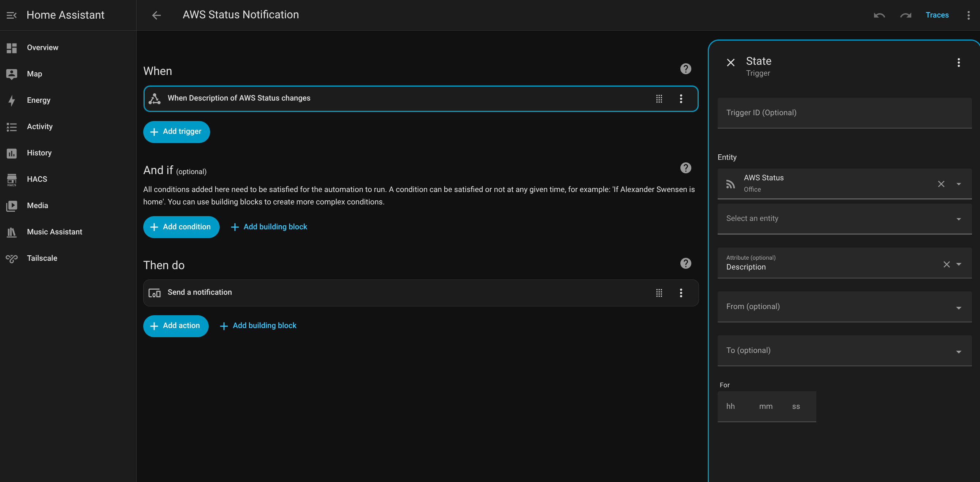This screenshot has height=482, width=980.
Task: Click the redo arrow in the toolbar
Action: tap(905, 15)
